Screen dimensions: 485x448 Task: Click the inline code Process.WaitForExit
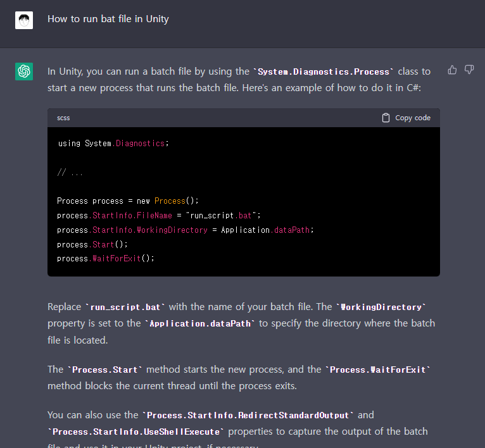[x=377, y=370]
